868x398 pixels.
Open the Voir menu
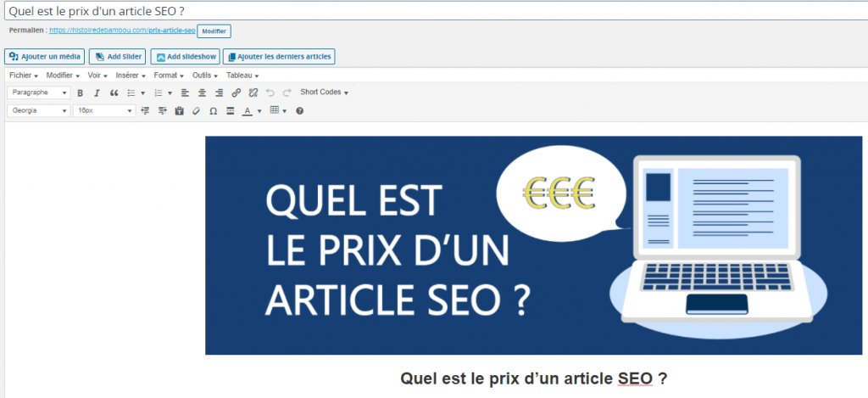[x=97, y=76]
